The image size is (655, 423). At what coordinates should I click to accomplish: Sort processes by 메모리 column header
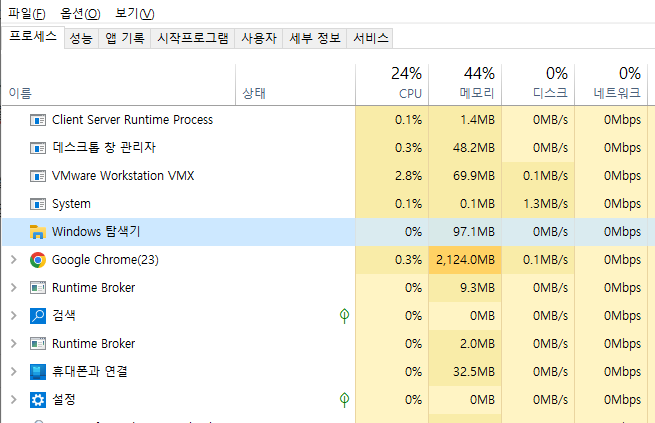pos(465,84)
